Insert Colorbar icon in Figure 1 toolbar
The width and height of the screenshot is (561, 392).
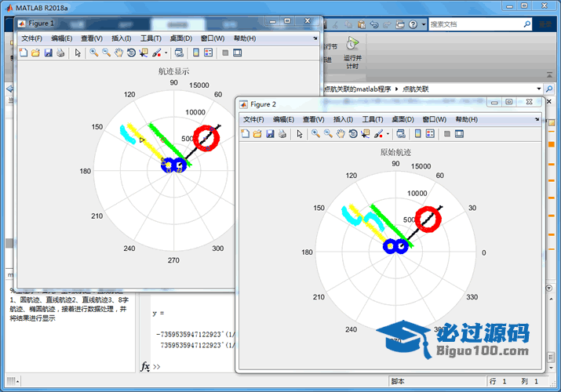196,53
